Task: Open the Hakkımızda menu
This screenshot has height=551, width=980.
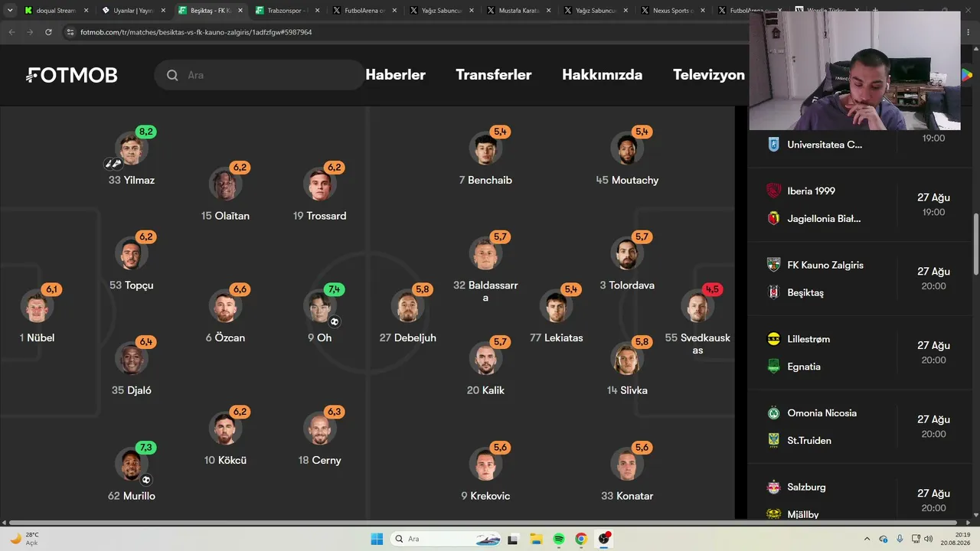Action: point(602,75)
